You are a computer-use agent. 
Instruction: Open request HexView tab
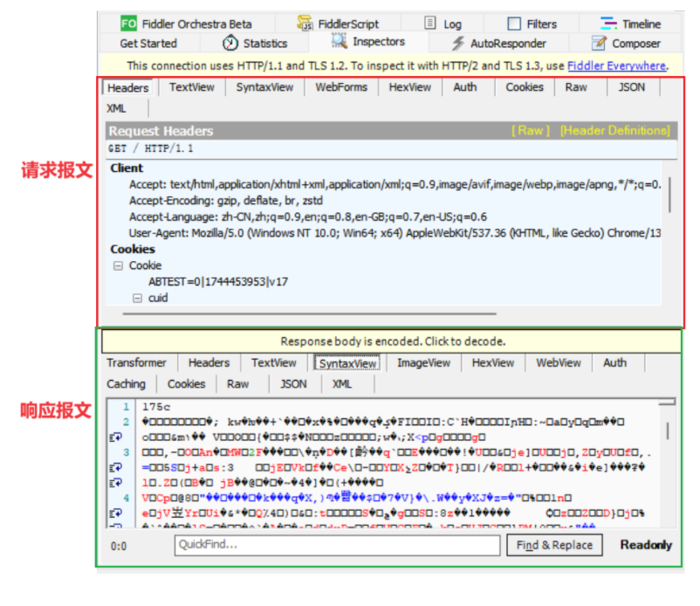point(410,87)
